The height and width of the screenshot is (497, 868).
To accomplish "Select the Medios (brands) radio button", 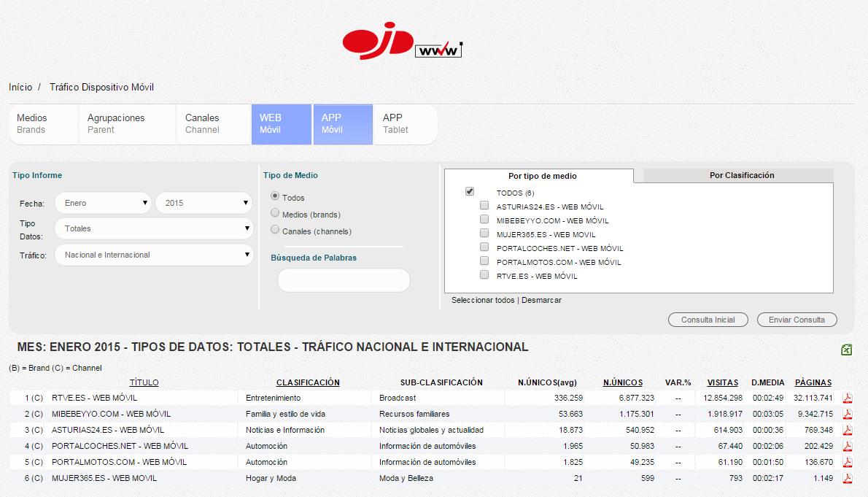I will coord(275,213).
